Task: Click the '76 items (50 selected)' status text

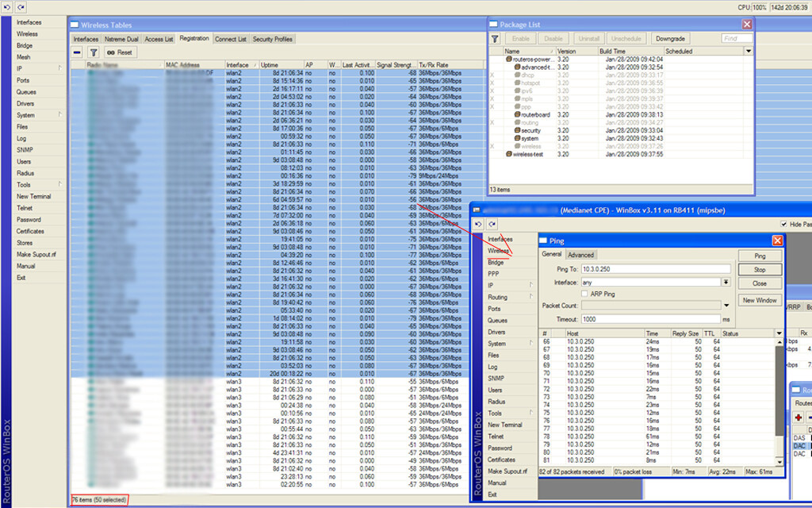Action: point(99,500)
